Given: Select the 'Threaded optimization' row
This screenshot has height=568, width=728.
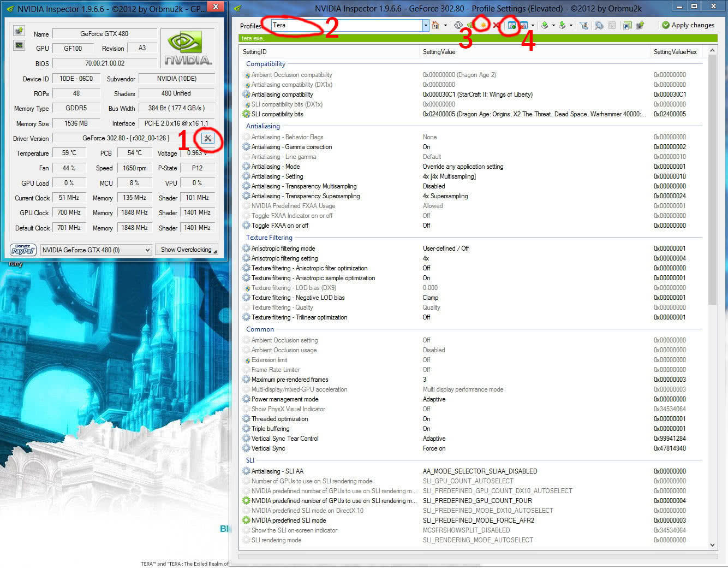Looking at the screenshot, I should click(x=473, y=419).
